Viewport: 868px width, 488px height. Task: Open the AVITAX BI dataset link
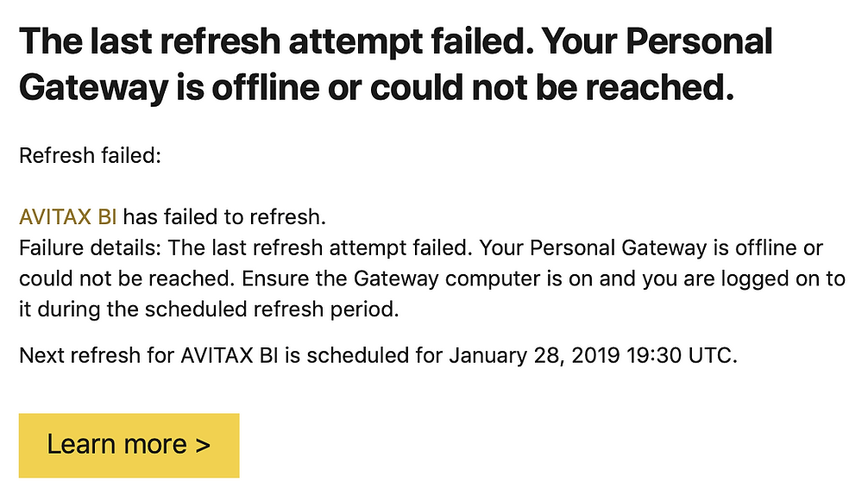coord(67,217)
